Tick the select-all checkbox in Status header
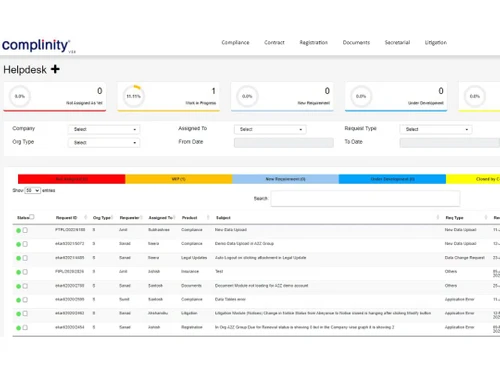 32,217
